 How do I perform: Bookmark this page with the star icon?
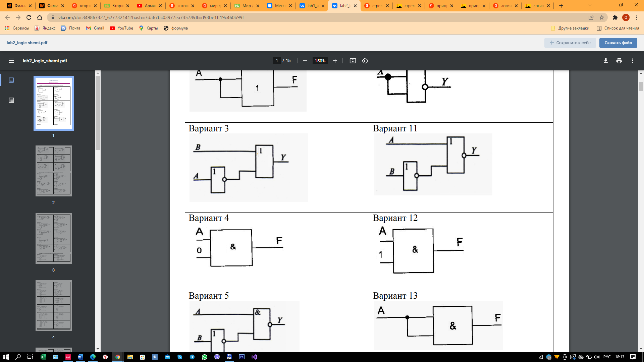tap(602, 17)
